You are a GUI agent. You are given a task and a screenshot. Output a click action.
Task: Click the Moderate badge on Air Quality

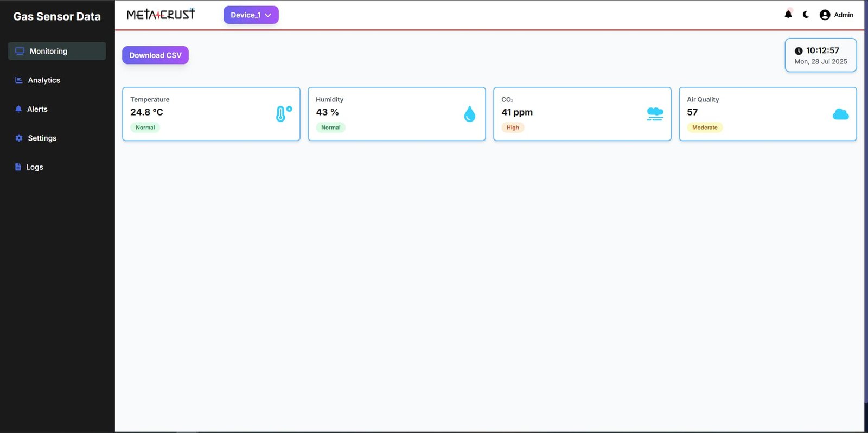(x=705, y=128)
